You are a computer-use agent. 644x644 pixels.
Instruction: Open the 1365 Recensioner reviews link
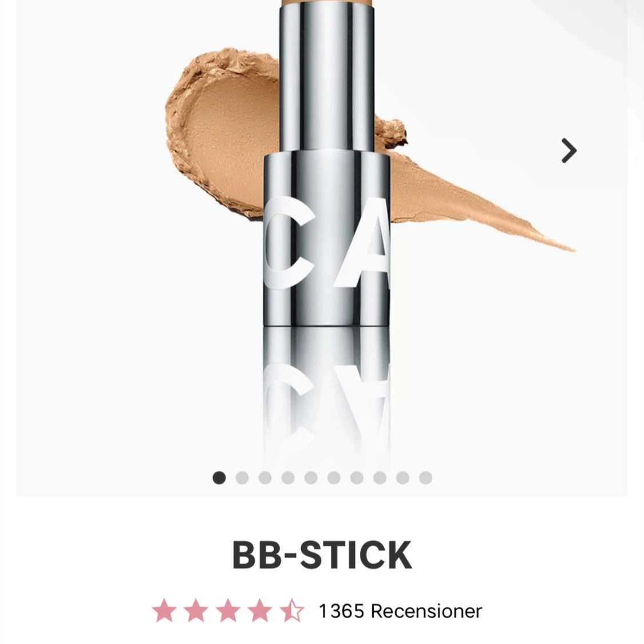(x=400, y=611)
